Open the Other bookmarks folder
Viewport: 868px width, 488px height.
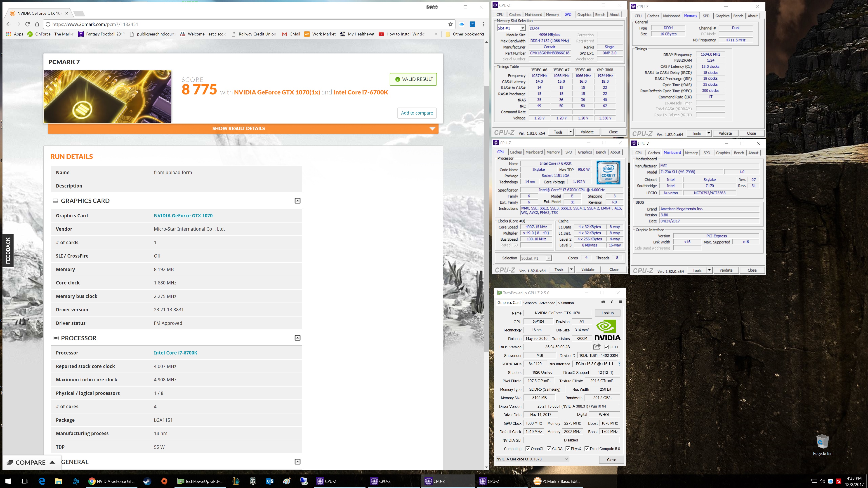[x=465, y=34]
